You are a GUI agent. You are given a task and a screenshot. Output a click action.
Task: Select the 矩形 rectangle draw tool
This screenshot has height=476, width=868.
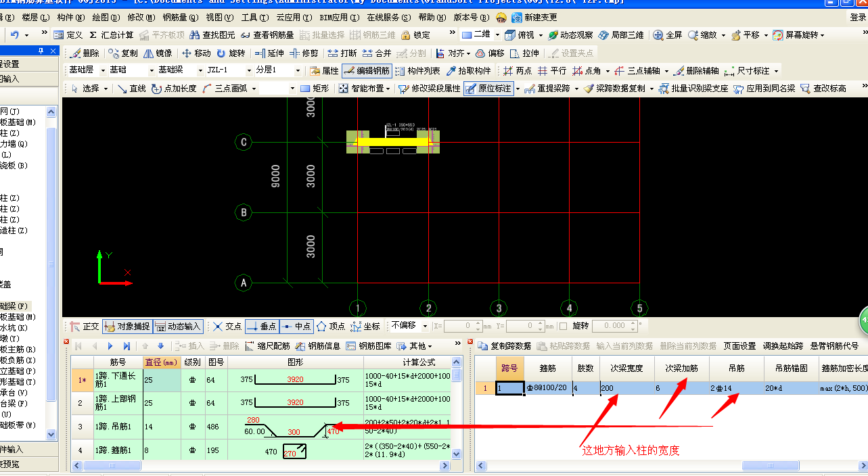[x=314, y=88]
